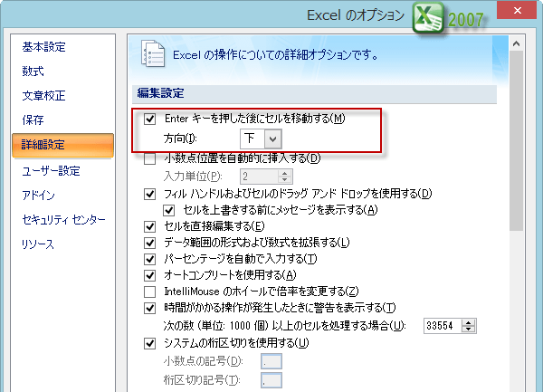
Task: Close the Excel のオプション dialog
Action: [518, 10]
